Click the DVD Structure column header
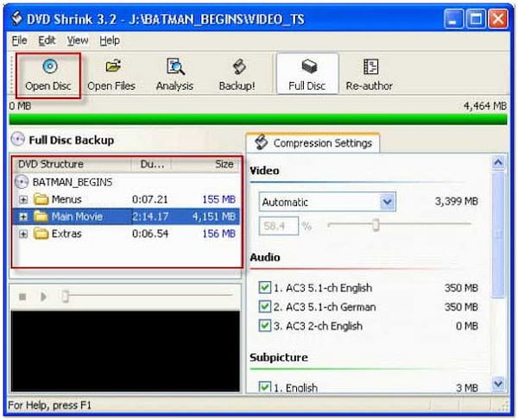The height and width of the screenshot is (420, 518). (72, 164)
